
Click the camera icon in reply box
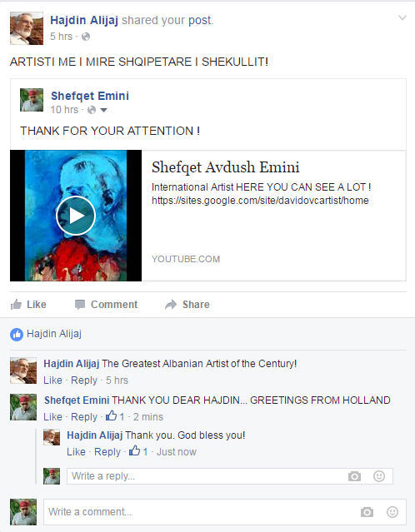354,476
